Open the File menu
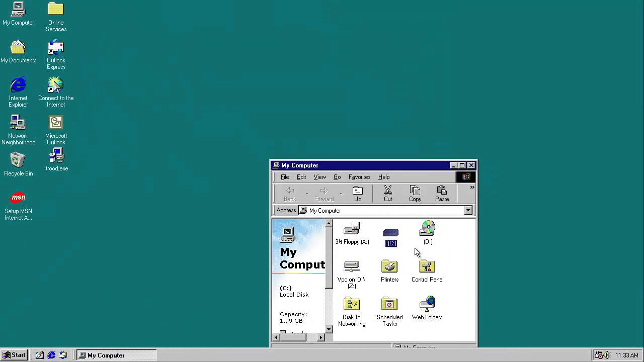 (285, 177)
